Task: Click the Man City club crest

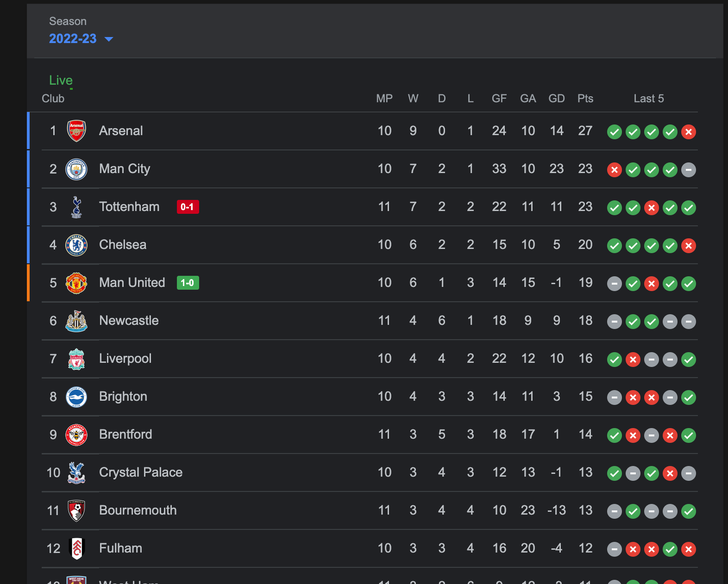Action: coord(76,169)
